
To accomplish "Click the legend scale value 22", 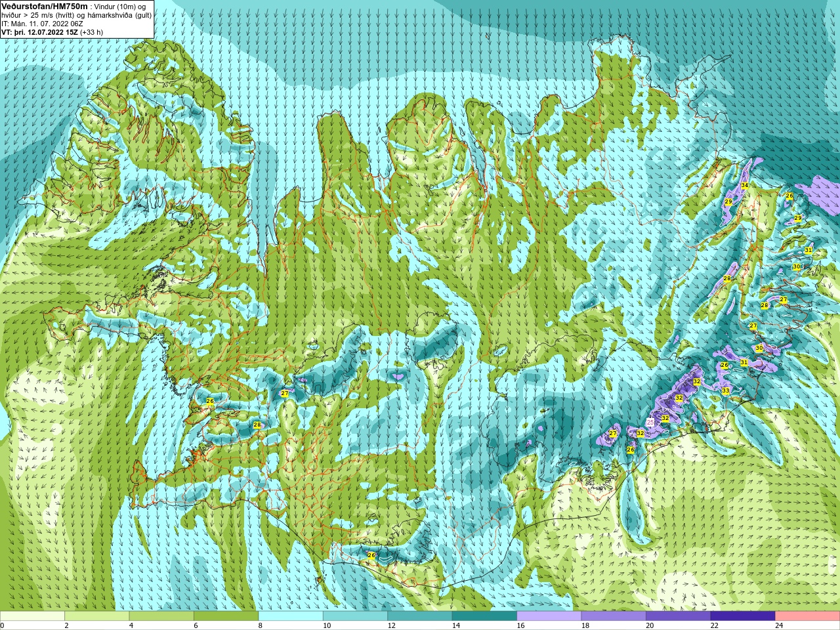I will click(x=714, y=625).
